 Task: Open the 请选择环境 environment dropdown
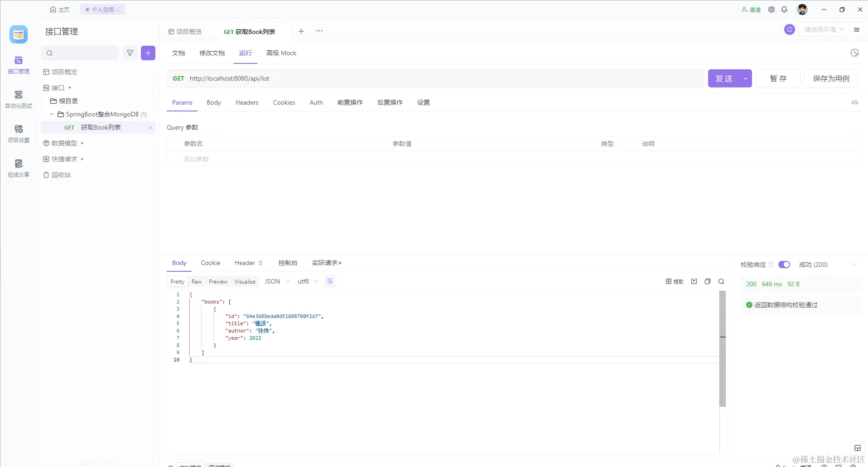tap(824, 29)
